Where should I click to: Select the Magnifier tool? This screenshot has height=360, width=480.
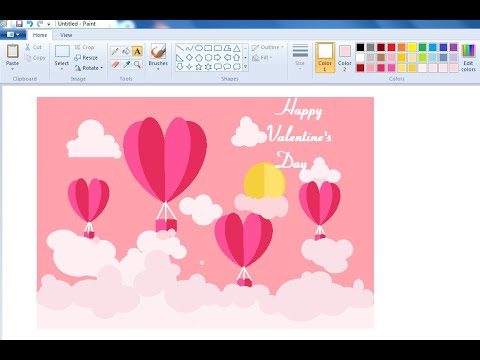tap(137, 64)
